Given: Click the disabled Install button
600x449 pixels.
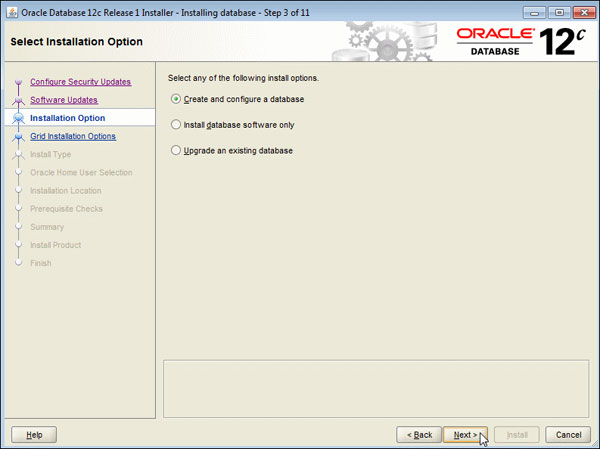Looking at the screenshot, I should pyautogui.click(x=517, y=435).
